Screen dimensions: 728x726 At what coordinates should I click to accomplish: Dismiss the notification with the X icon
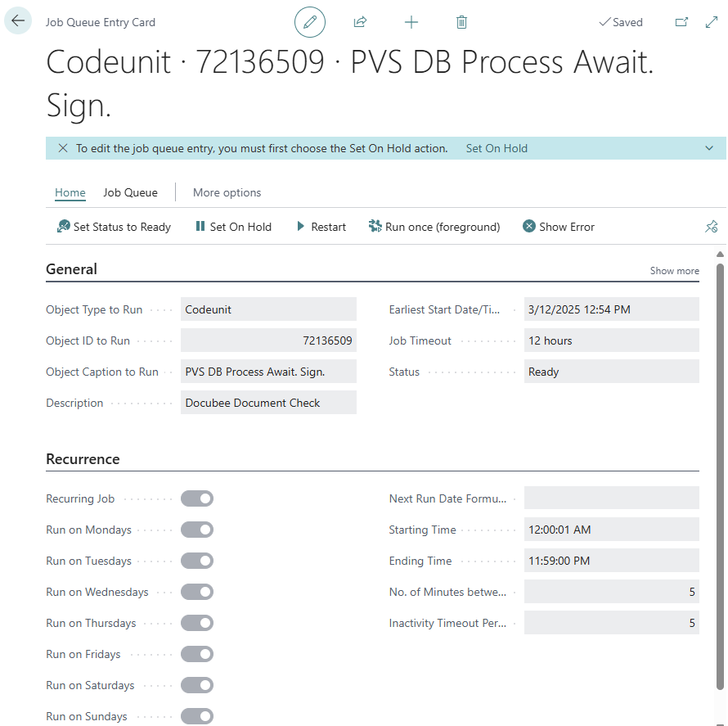coord(63,148)
